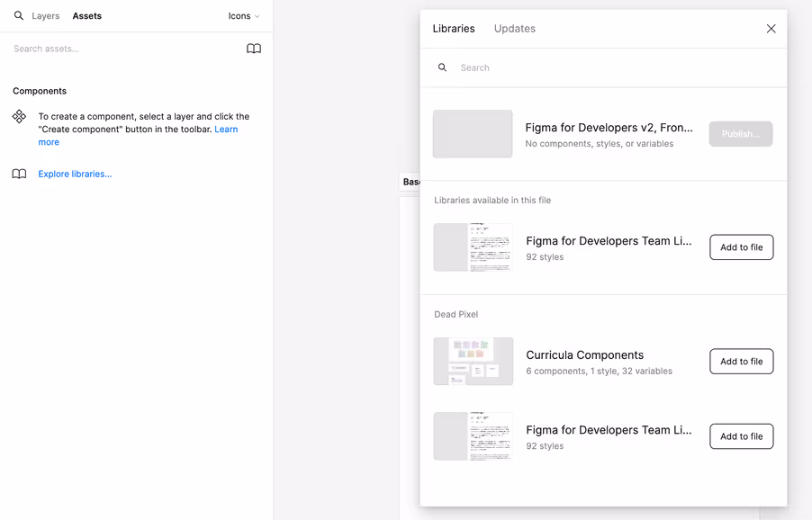Viewport: 812px width, 520px height.
Task: Focus the Search assets field
Action: (124, 49)
